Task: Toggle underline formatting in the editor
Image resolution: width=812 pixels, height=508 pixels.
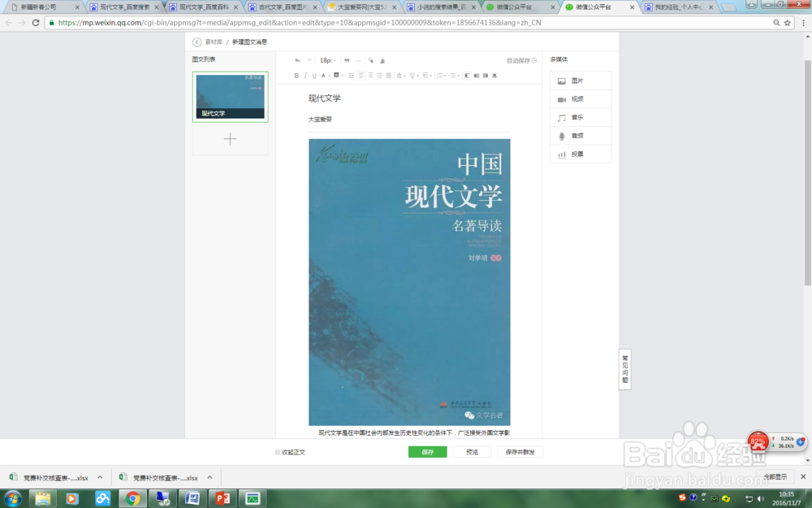Action: (315, 75)
